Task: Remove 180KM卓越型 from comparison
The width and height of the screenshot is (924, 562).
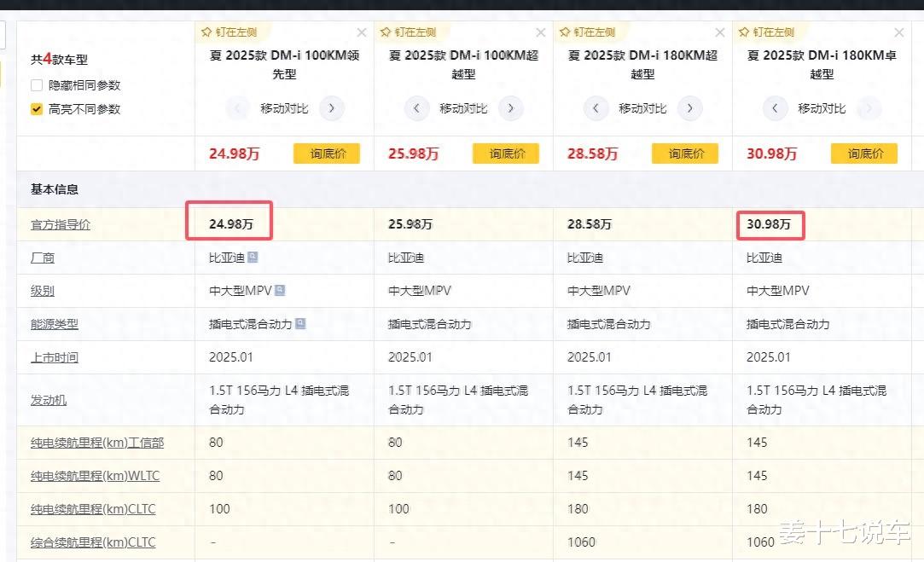Action: coord(898,32)
